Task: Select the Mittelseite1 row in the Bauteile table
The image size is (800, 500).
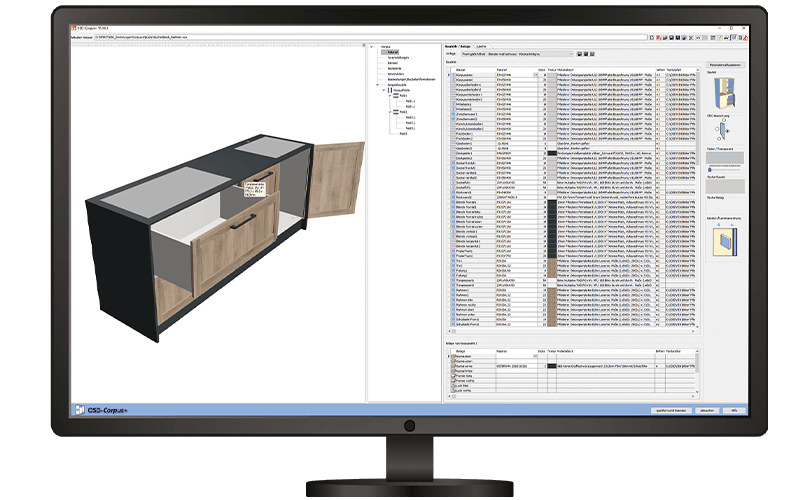Action: (573, 104)
